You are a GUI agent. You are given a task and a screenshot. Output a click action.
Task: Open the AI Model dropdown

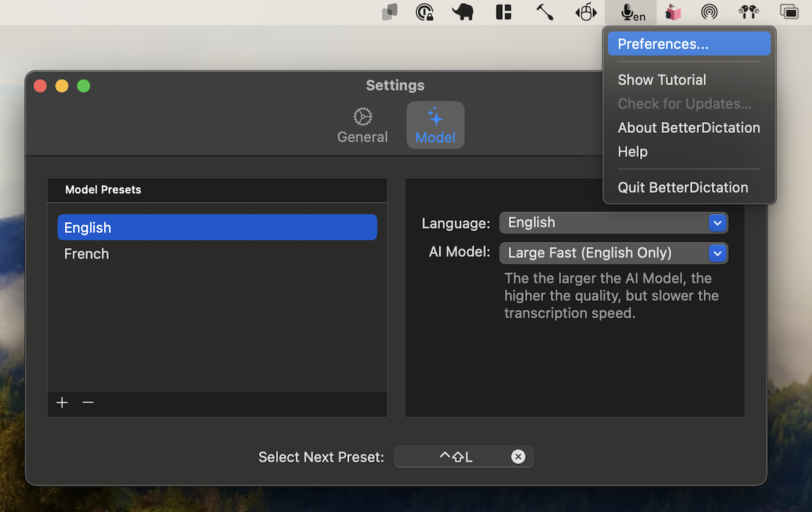coord(614,253)
